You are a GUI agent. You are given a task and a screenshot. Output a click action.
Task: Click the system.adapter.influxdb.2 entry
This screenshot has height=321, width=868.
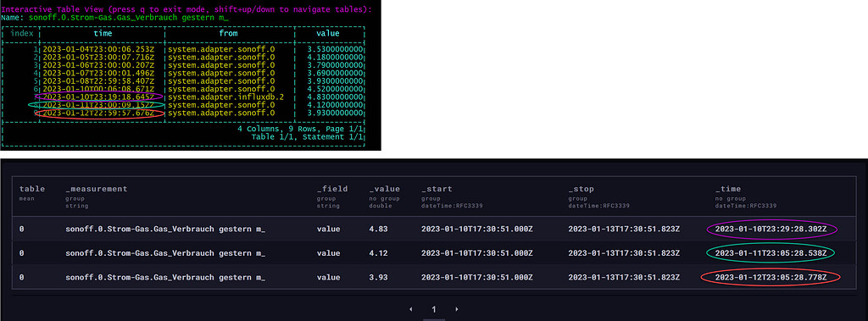[x=225, y=97]
